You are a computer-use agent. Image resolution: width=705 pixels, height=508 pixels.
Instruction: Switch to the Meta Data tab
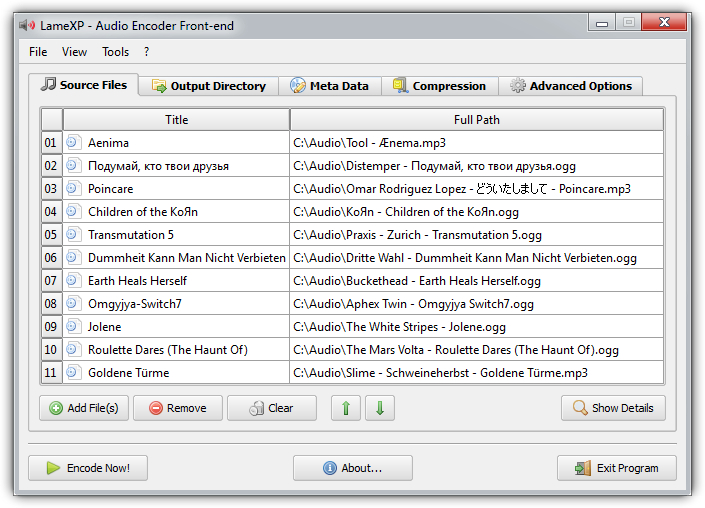click(x=330, y=86)
